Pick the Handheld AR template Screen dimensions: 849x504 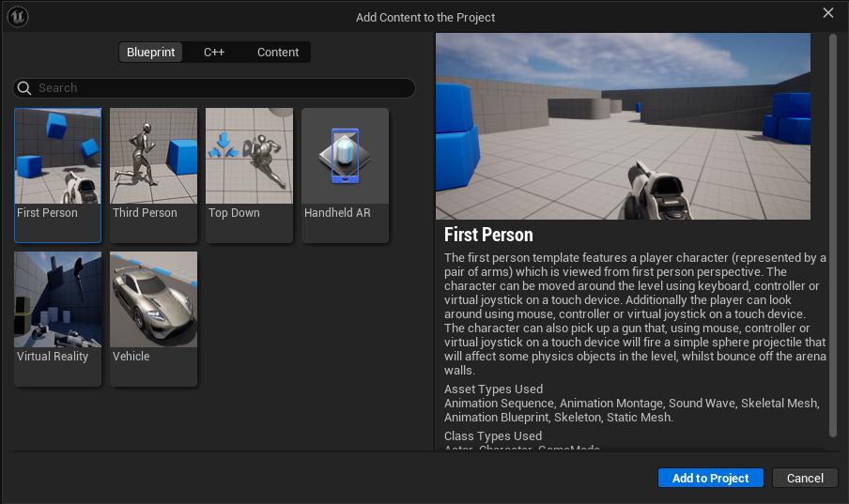click(345, 175)
